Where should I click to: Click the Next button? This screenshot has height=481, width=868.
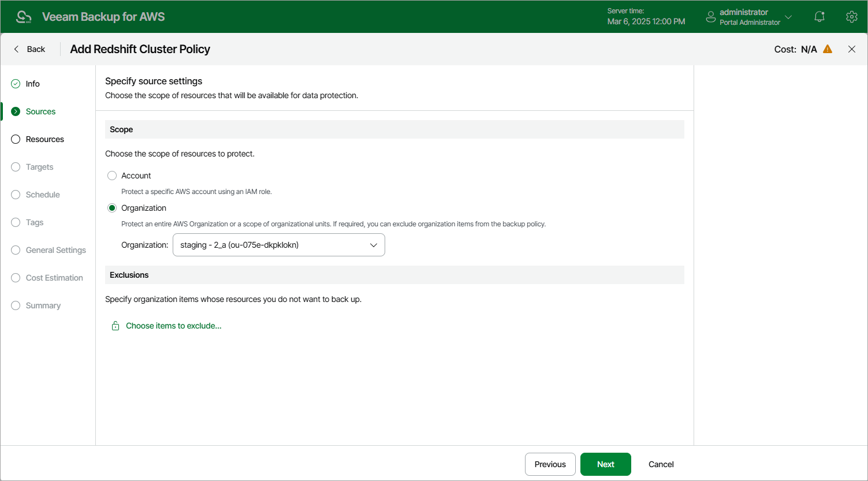605,464
